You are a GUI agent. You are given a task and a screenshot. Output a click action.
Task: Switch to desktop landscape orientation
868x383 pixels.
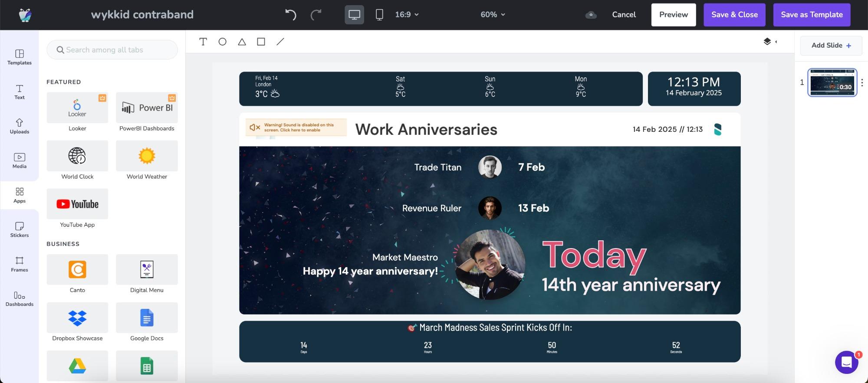coord(354,15)
